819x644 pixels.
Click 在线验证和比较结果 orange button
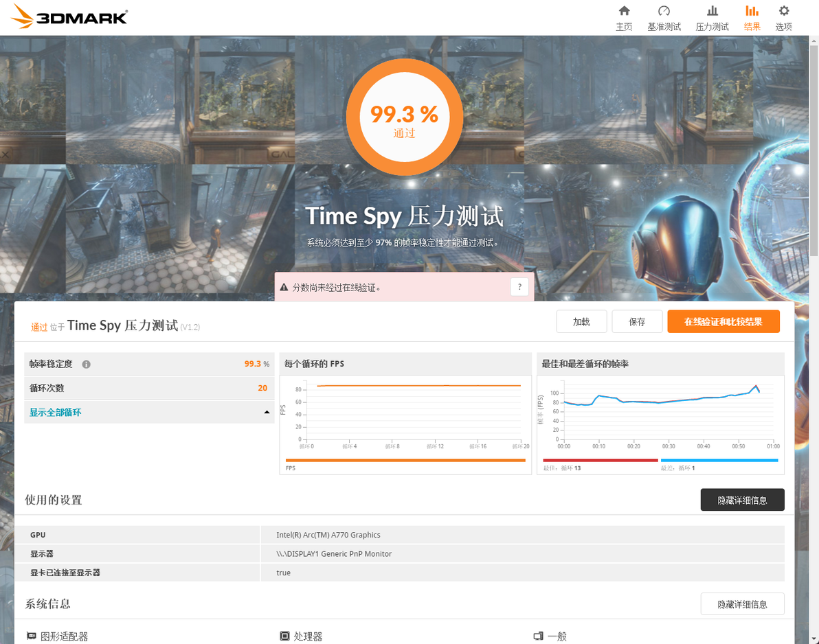[723, 321]
